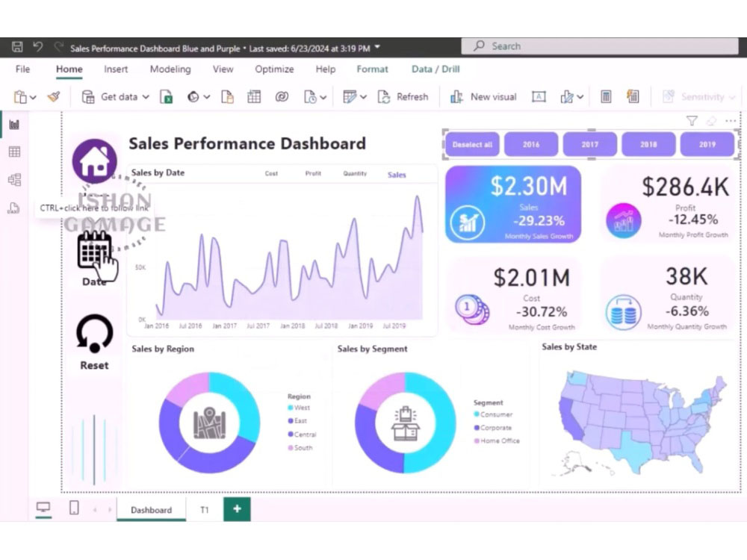Expand the Get data dropdown arrow
The width and height of the screenshot is (747, 560).
coord(146,97)
